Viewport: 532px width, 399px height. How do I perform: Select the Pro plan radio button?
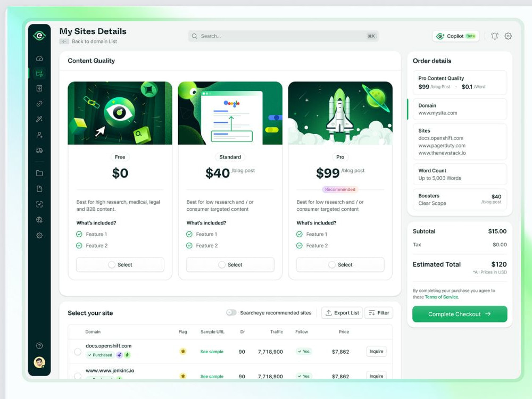tap(332, 264)
